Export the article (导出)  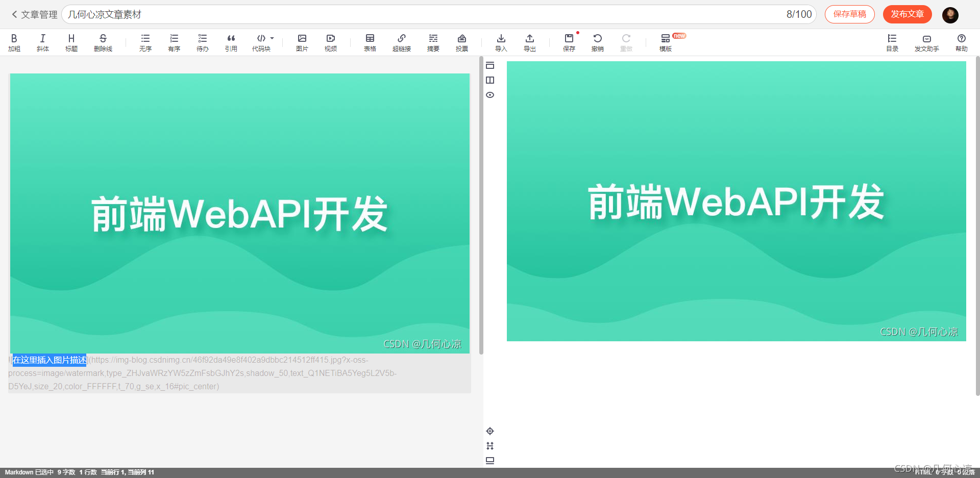(x=530, y=42)
